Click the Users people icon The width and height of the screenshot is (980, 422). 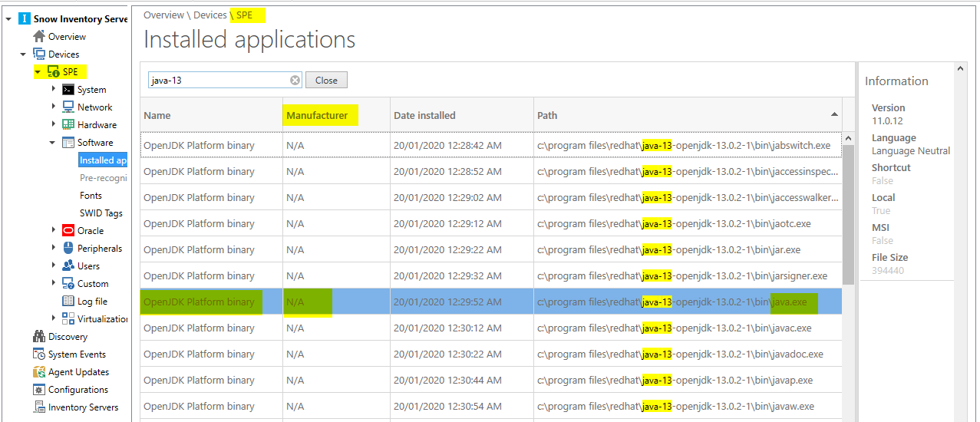pyautogui.click(x=68, y=265)
